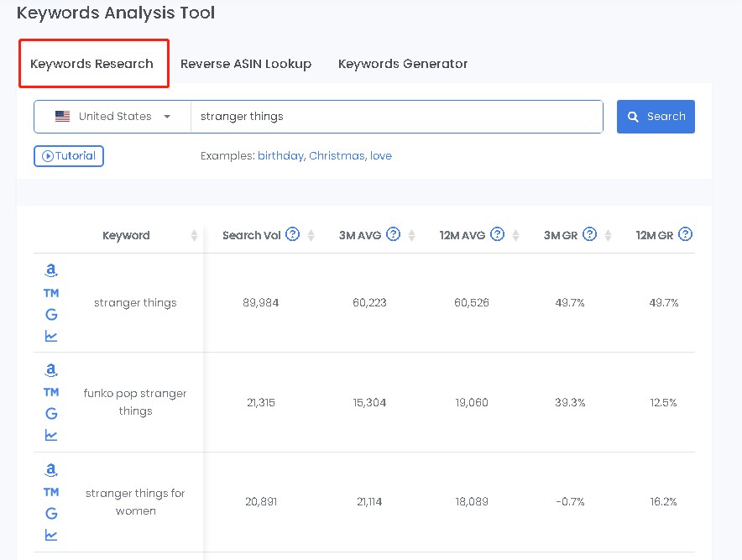The width and height of the screenshot is (742, 560).
Task: Check TM trademark for funko pop stranger things
Action: [51, 392]
